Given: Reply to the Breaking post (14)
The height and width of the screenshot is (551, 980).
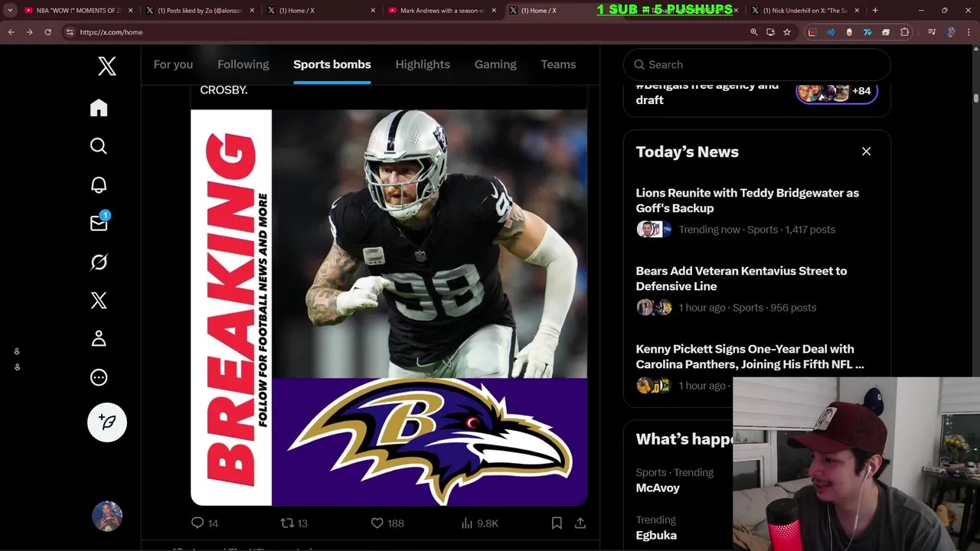Looking at the screenshot, I should point(204,523).
